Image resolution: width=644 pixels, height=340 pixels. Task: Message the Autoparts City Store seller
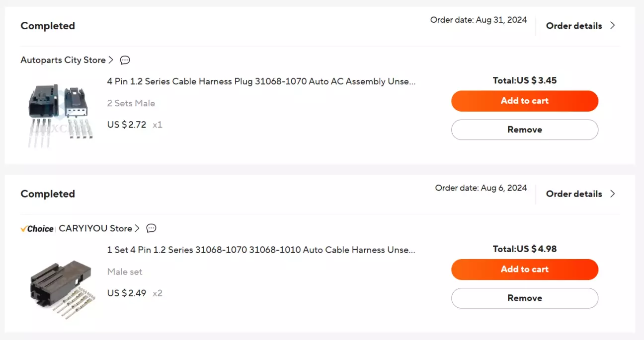[x=125, y=60]
